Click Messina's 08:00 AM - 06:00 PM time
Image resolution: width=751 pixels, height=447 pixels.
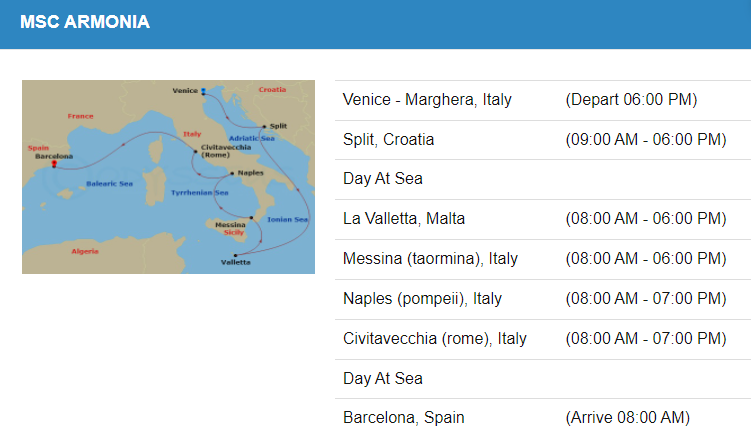click(x=646, y=259)
